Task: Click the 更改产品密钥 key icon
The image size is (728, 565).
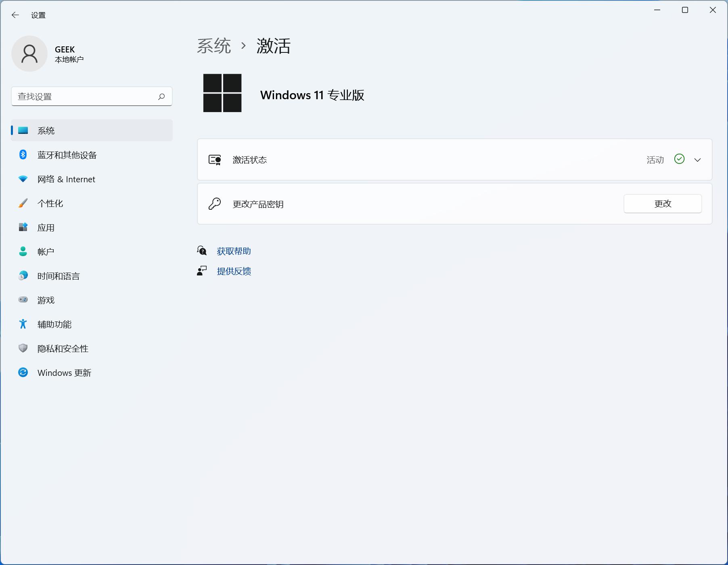Action: point(215,204)
